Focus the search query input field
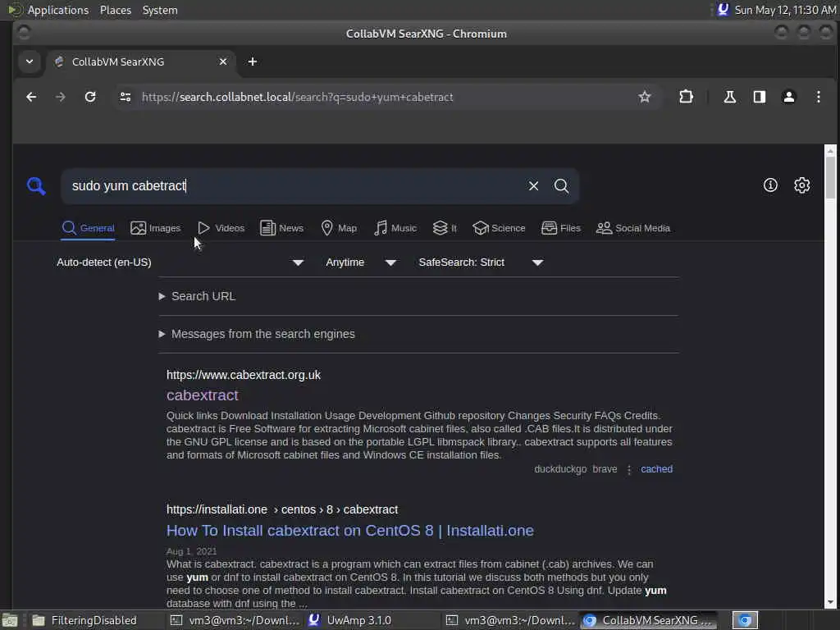This screenshot has width=840, height=630. [294, 186]
